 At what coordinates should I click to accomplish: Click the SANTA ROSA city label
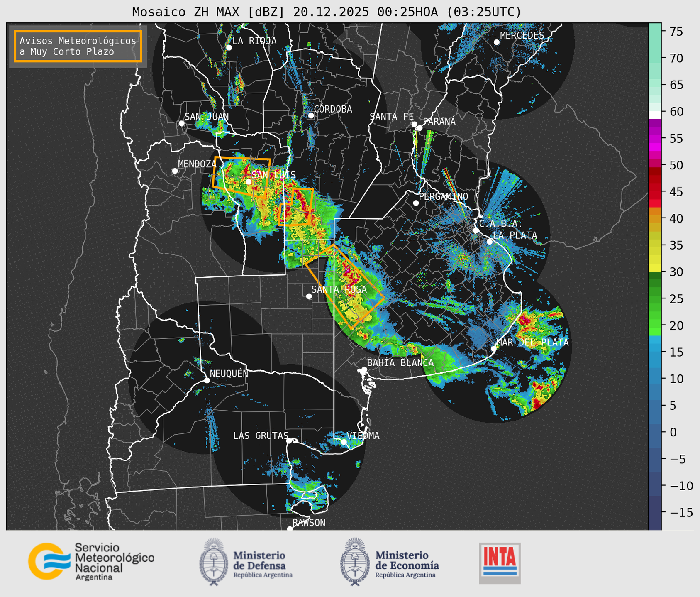(x=339, y=289)
